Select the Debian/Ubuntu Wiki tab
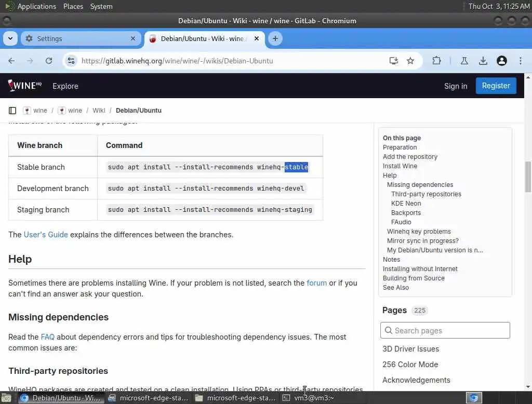Image resolution: width=532 pixels, height=404 pixels. 205,38
